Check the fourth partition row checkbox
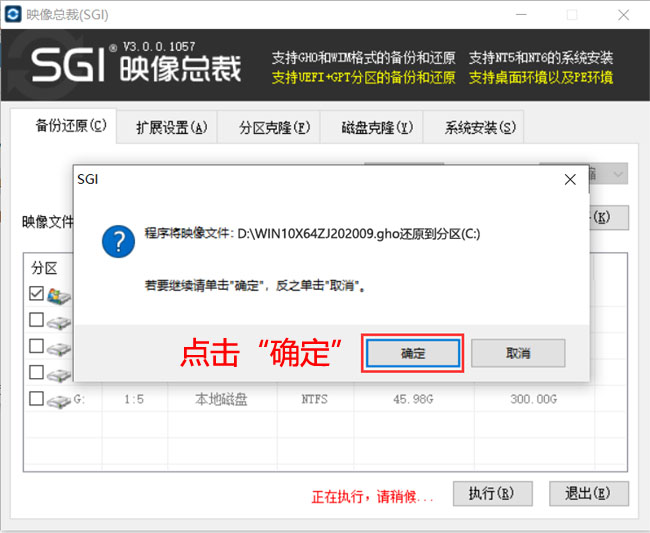 [36, 372]
